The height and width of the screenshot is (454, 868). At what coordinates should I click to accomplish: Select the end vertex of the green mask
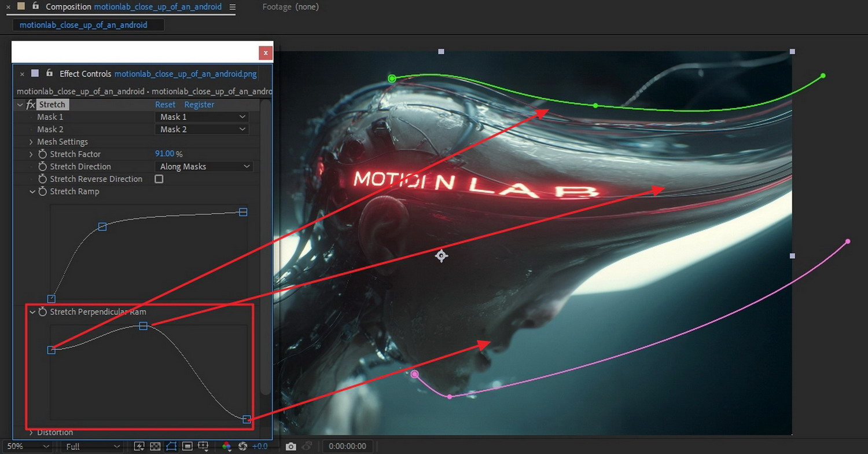click(823, 76)
